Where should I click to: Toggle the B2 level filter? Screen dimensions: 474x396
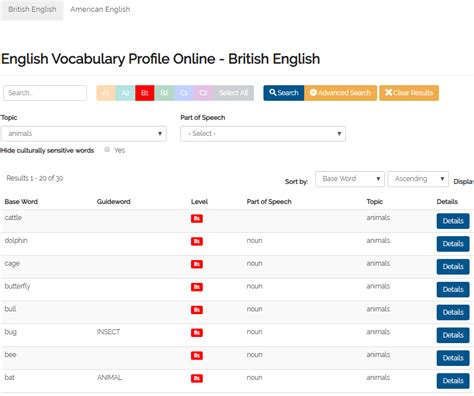click(x=164, y=93)
